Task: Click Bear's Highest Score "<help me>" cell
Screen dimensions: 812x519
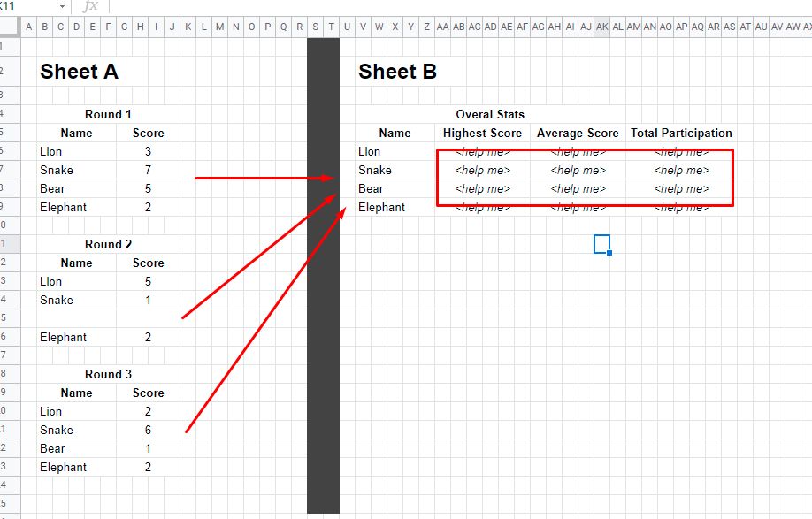Action: (483, 189)
